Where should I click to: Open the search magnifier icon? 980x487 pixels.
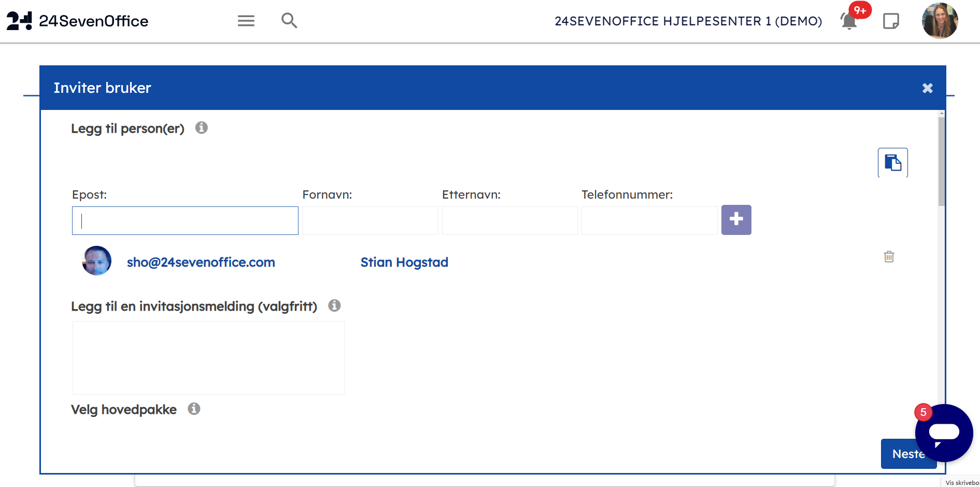289,21
